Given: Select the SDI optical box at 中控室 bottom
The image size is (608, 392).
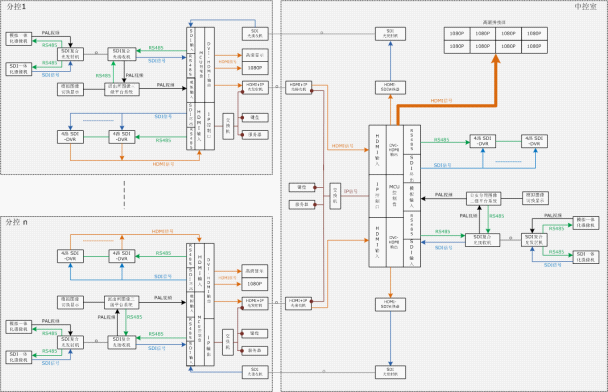Looking at the screenshot, I should click(390, 372).
